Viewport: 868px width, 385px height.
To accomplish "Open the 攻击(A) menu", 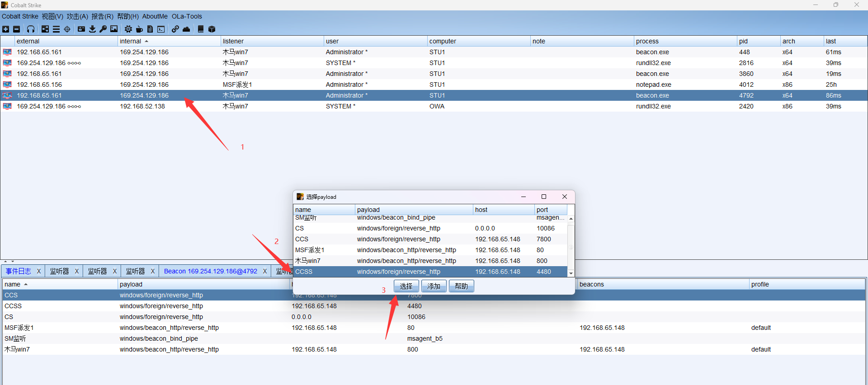I will (77, 16).
